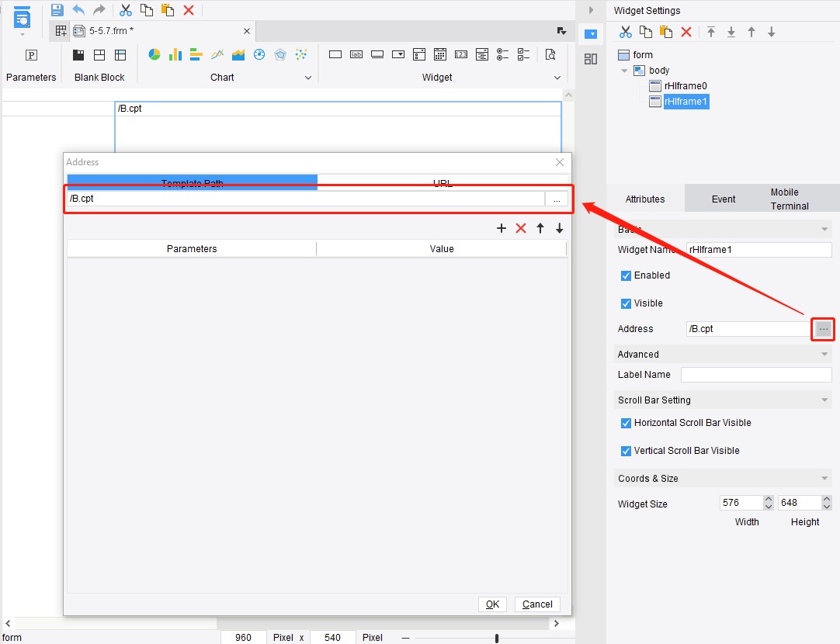The image size is (840, 644).
Task: Insert a Text Box widget from Widget group
Action: (x=335, y=54)
